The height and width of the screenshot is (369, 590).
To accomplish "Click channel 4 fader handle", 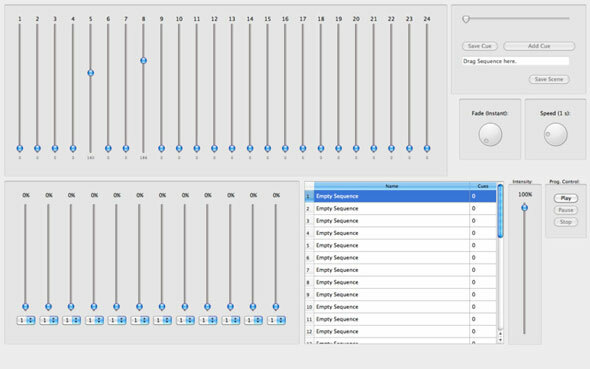I will click(73, 149).
